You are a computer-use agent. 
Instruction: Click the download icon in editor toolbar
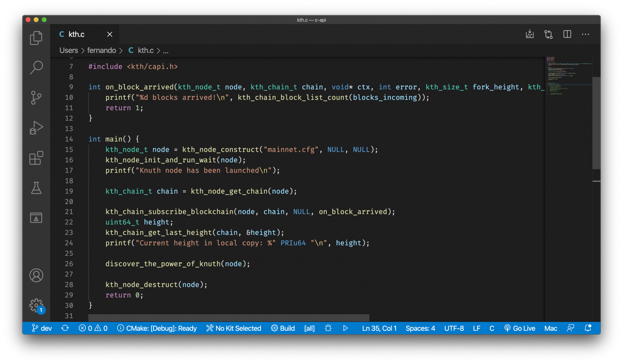(x=530, y=34)
